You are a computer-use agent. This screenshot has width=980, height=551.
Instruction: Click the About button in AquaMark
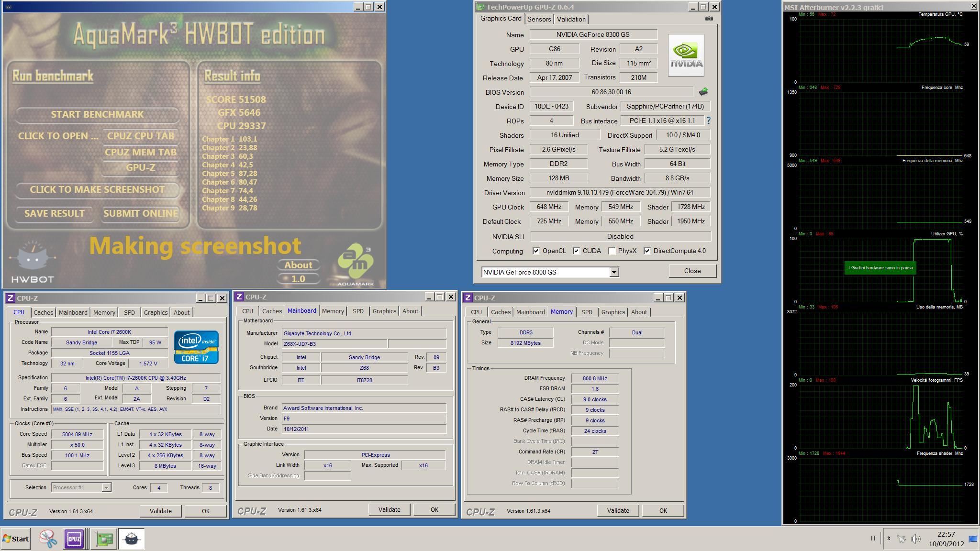point(298,265)
